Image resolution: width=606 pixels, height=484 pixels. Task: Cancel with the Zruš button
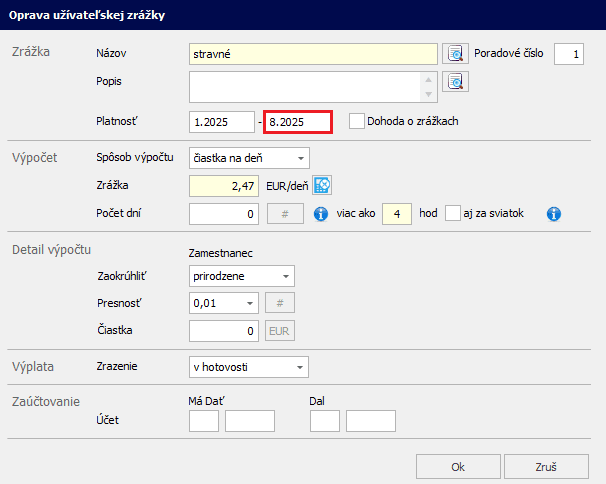pos(546,467)
